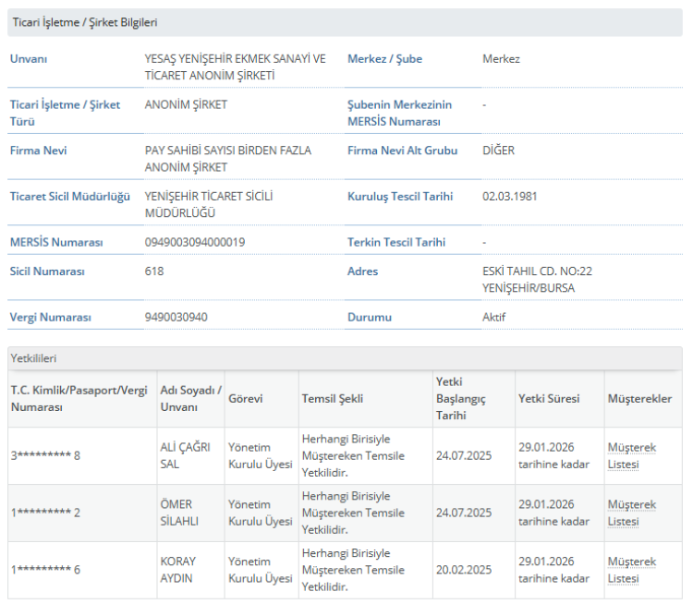Viewport: 693px width, 616px height.
Task: Click the Vergi Numarası value 9490030940
Action: click(x=176, y=317)
